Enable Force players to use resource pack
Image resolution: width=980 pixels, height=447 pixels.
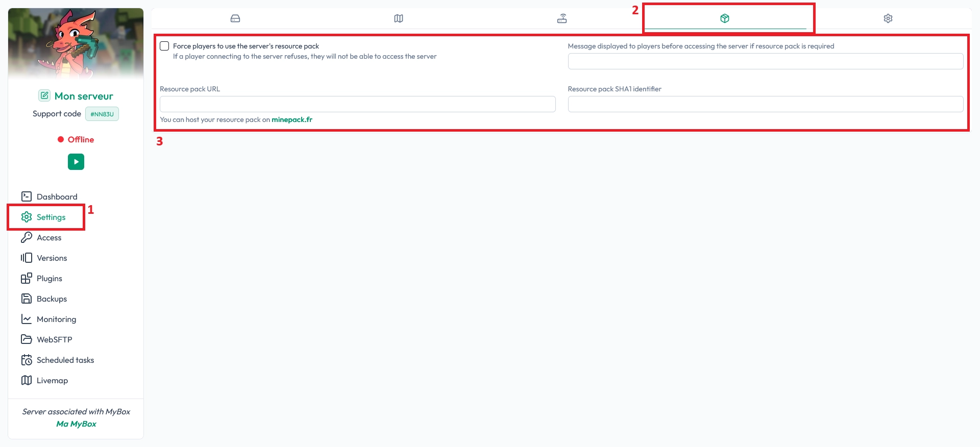[164, 46]
